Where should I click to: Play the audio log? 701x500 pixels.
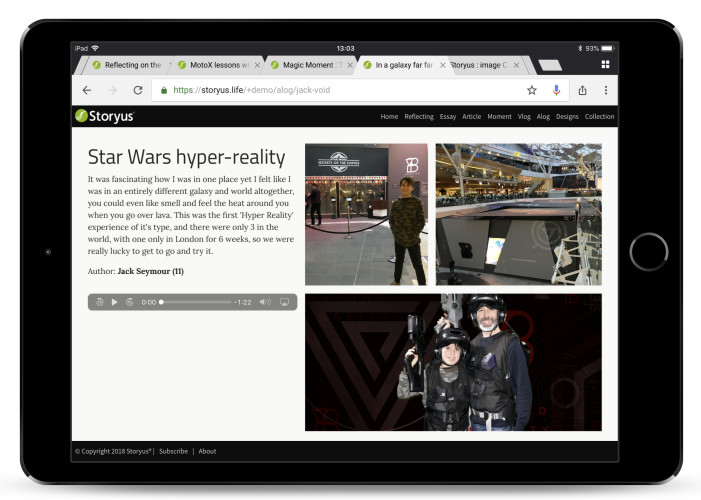(114, 302)
